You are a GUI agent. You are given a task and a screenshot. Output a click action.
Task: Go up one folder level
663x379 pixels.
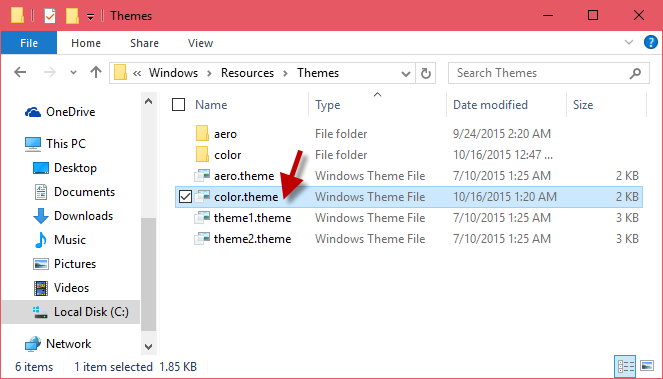coord(96,72)
